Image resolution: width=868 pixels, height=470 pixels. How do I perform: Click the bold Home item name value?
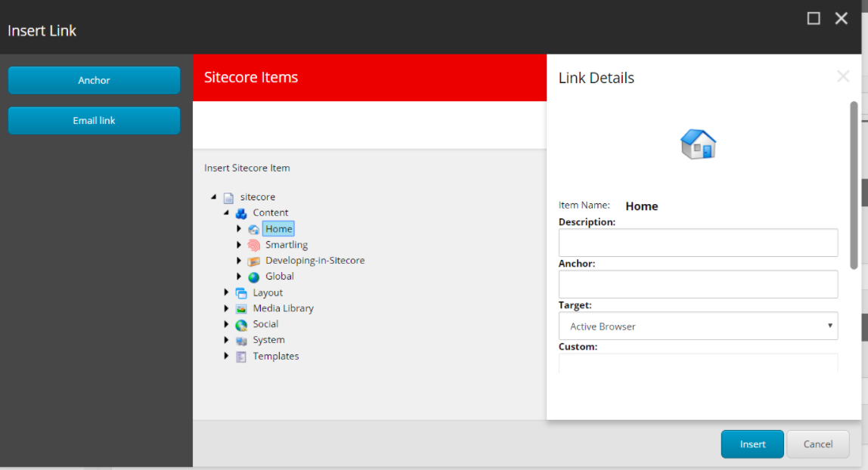642,206
